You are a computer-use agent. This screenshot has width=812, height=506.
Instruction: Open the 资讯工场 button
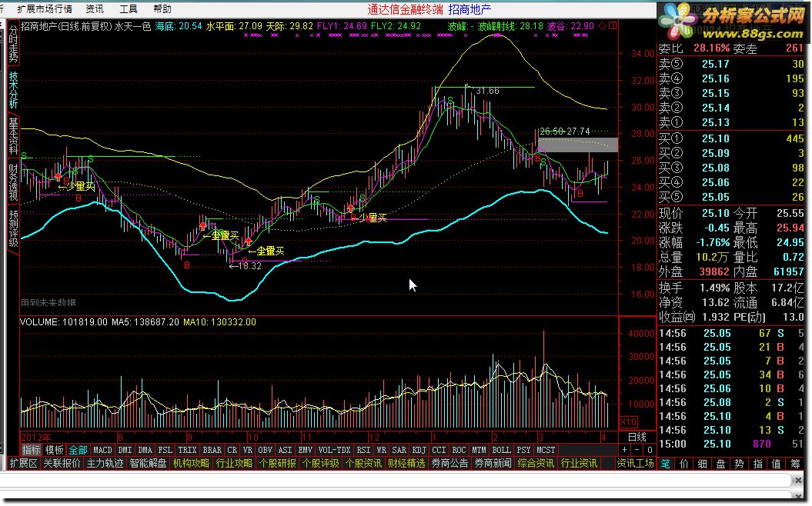point(636,464)
